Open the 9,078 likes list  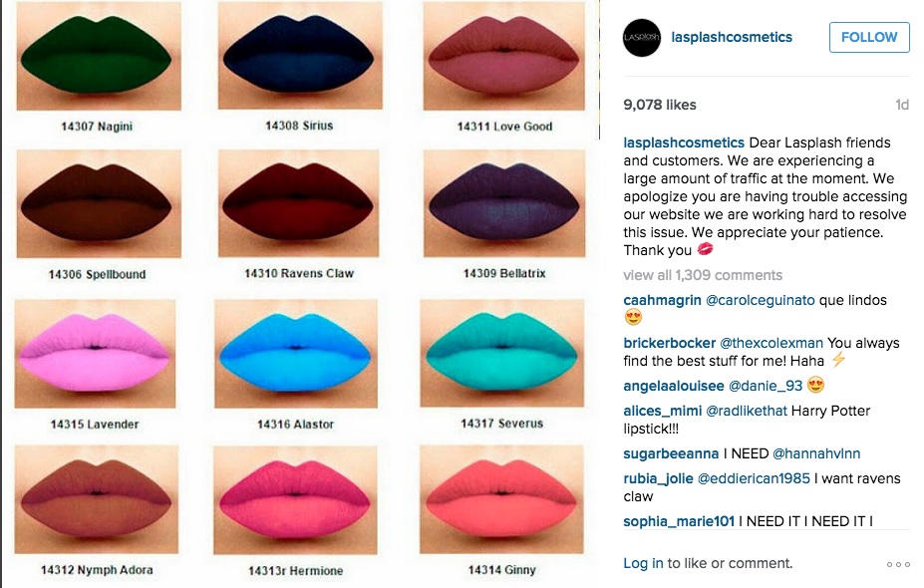660,105
